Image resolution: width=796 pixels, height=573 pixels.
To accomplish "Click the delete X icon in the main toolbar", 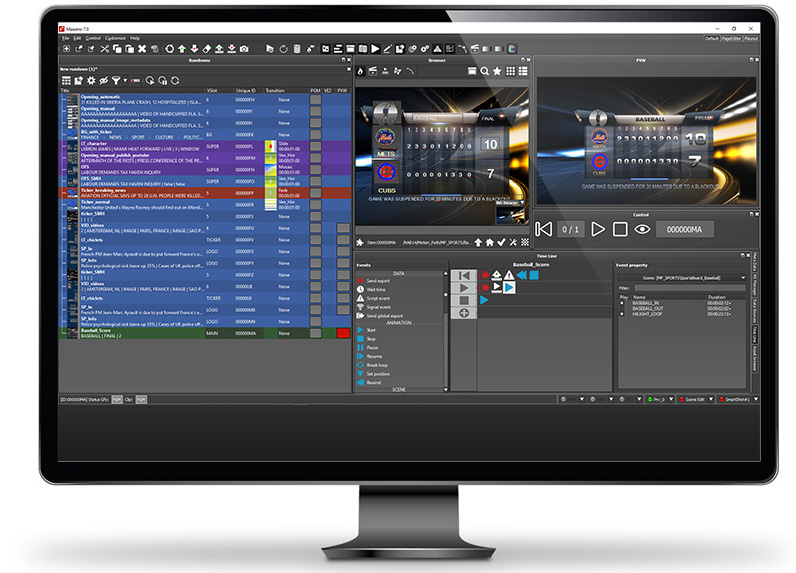I will [x=141, y=48].
